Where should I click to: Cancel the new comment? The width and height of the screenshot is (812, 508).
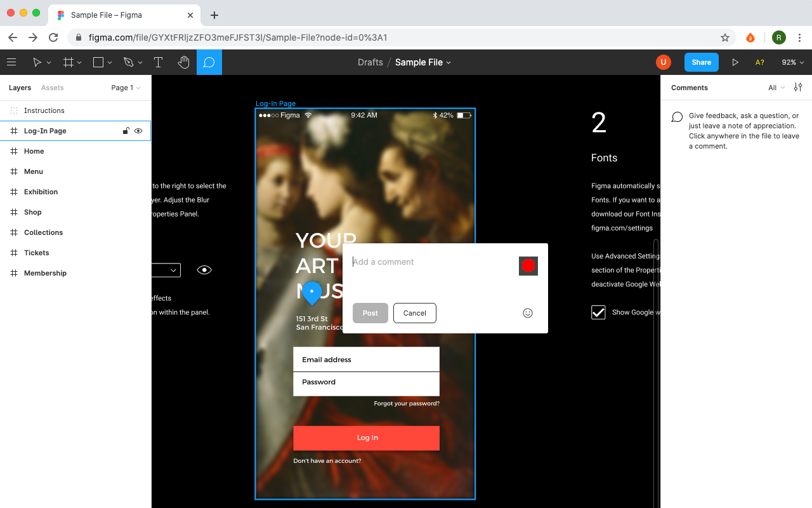(415, 313)
